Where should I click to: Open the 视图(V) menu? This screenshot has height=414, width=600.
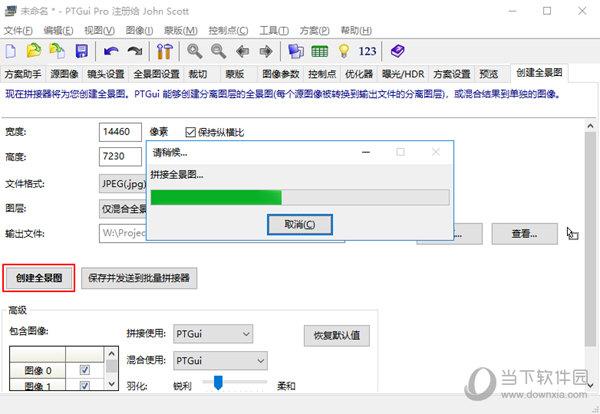pyautogui.click(x=99, y=31)
